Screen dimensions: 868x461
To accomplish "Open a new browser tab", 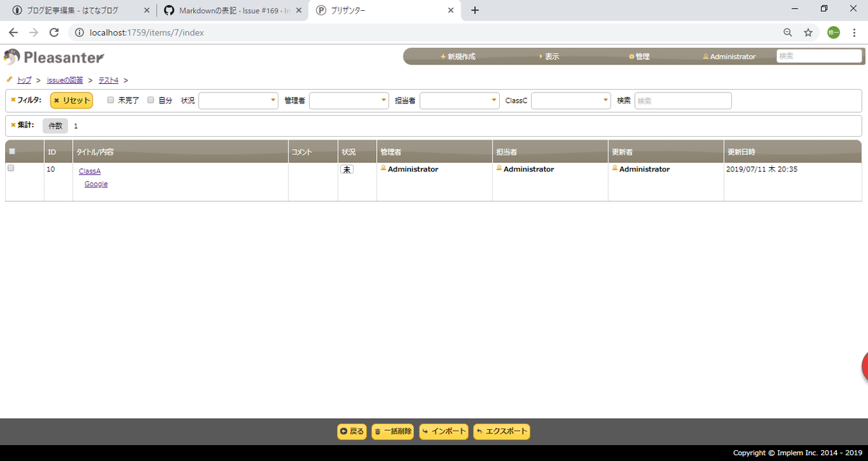I will pos(475,10).
